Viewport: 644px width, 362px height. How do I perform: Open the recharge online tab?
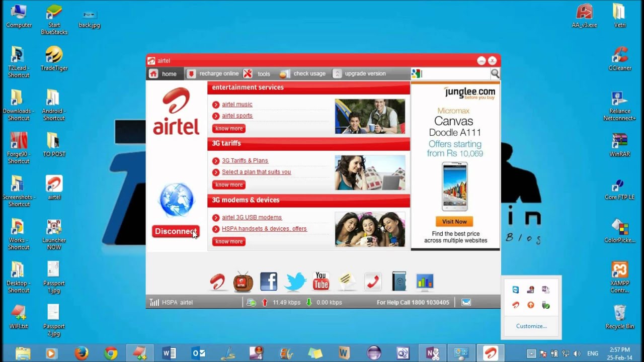pos(213,74)
